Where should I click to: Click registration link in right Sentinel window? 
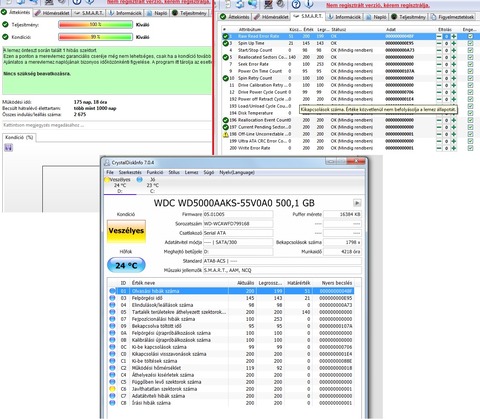tap(377, 5)
